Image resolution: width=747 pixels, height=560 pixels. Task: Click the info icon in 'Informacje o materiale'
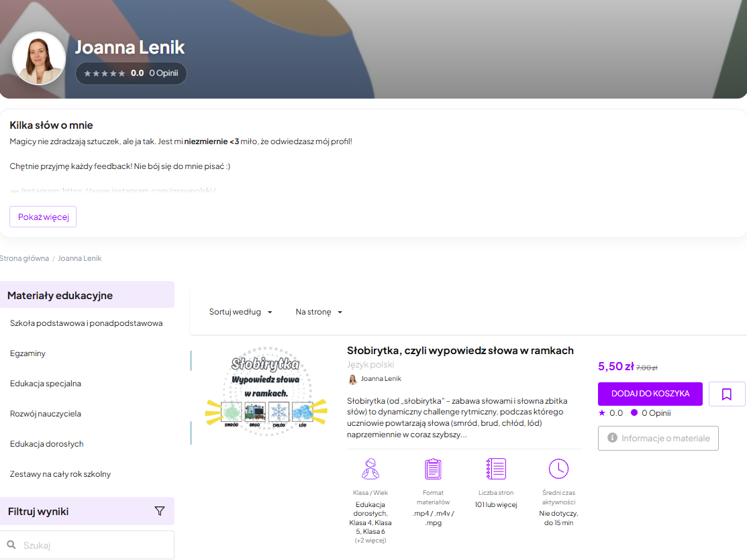(613, 438)
